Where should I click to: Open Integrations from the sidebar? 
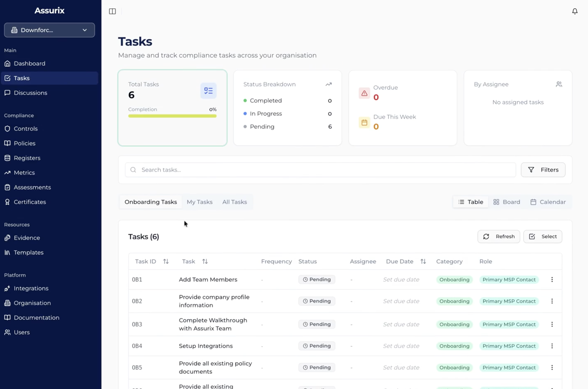[x=31, y=288]
